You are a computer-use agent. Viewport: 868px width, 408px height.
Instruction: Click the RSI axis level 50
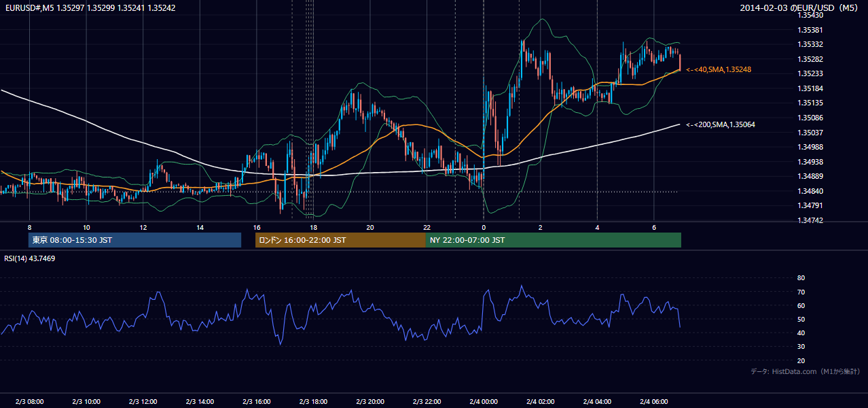pos(801,319)
